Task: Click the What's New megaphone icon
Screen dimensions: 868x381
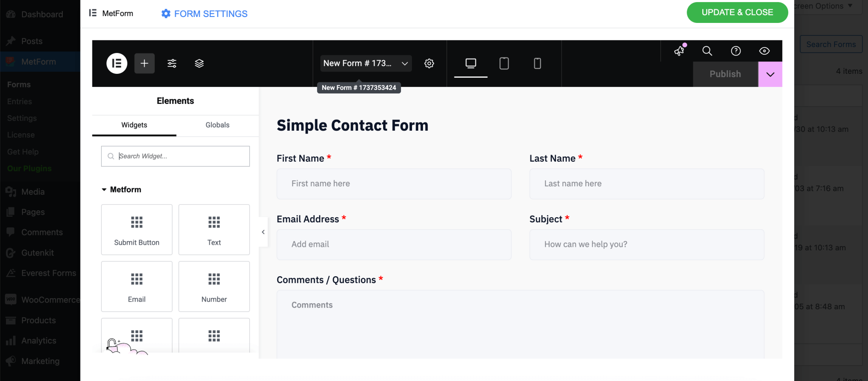Action: click(x=679, y=51)
